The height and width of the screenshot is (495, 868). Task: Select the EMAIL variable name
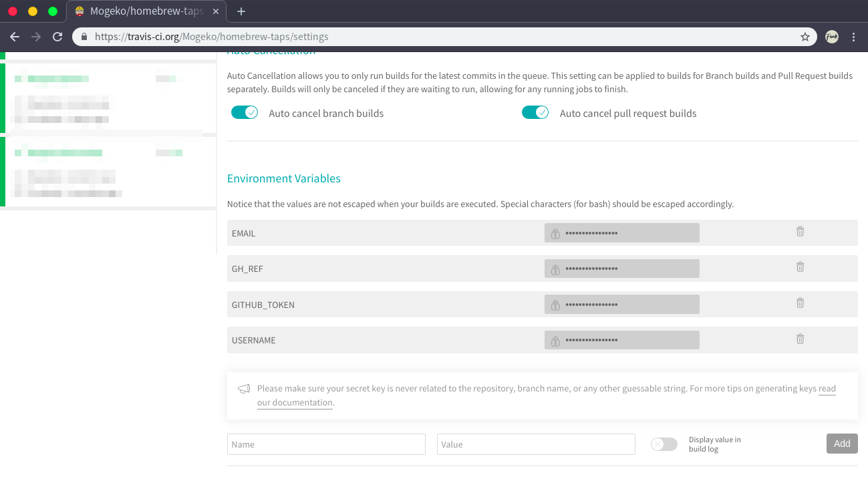[243, 234]
